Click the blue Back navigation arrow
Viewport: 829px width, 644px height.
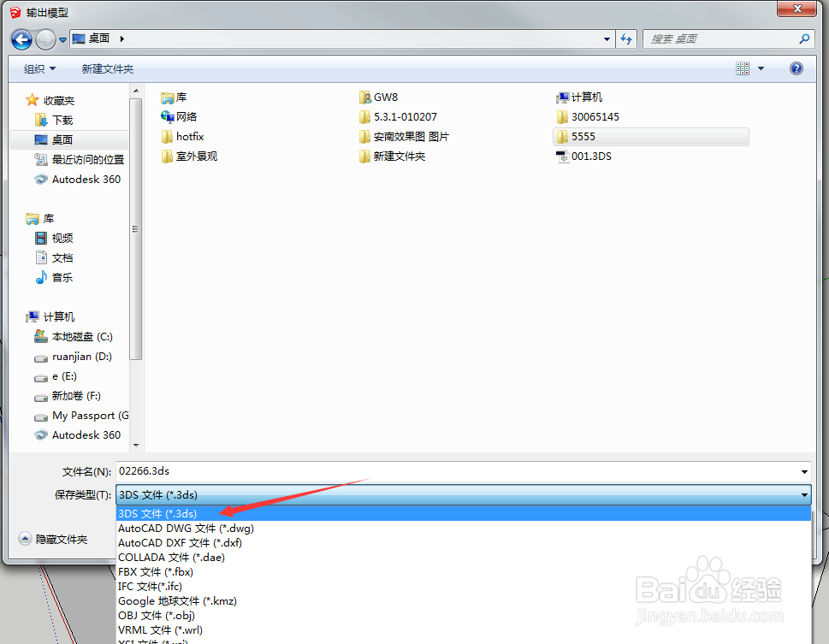pyautogui.click(x=21, y=39)
